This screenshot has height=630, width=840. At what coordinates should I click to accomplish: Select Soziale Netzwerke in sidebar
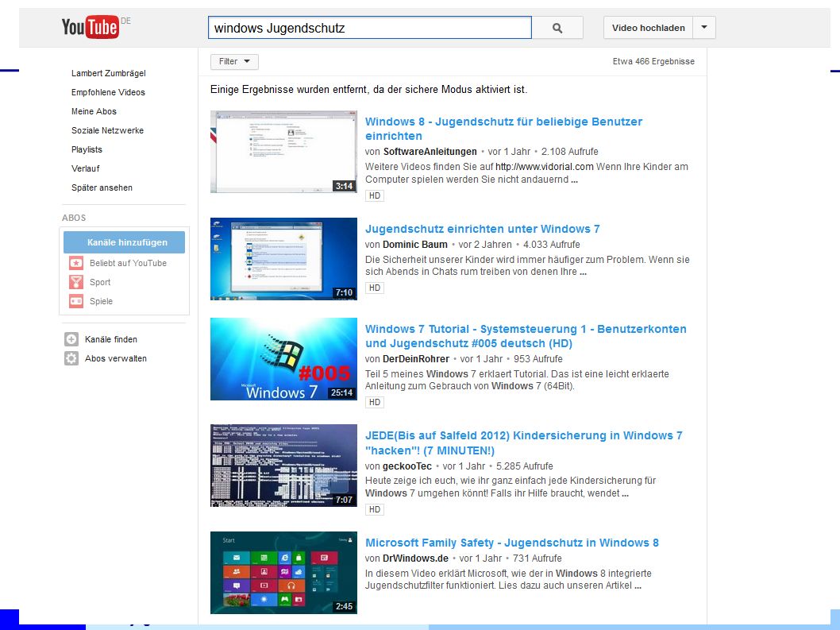point(107,130)
